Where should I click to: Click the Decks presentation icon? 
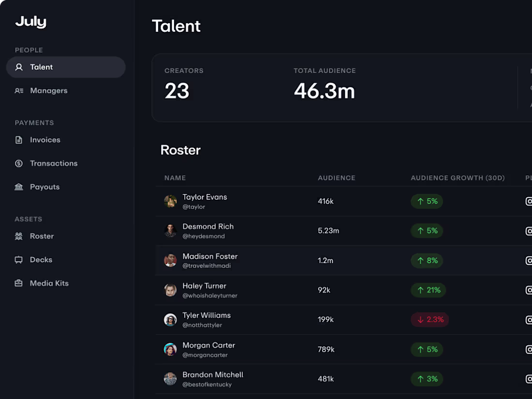click(19, 260)
